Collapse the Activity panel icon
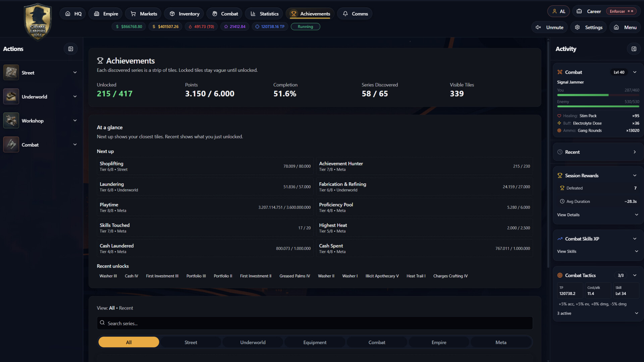The height and width of the screenshot is (362, 644). tap(634, 49)
